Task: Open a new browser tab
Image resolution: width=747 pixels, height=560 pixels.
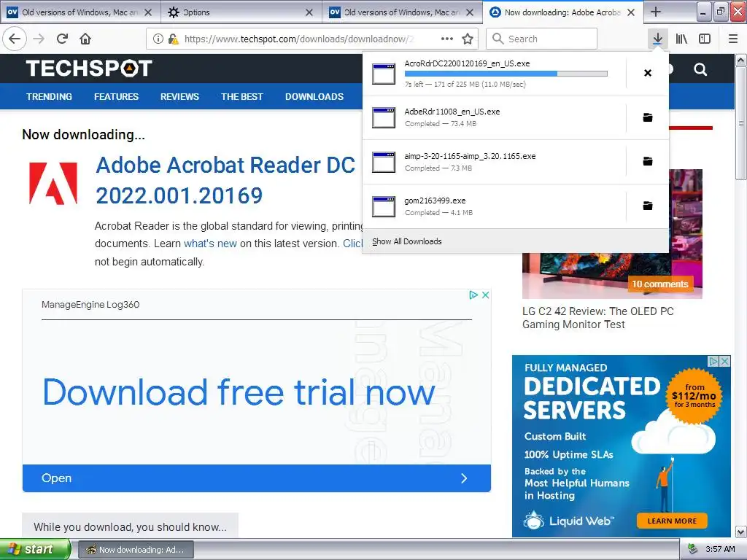Action: click(656, 12)
